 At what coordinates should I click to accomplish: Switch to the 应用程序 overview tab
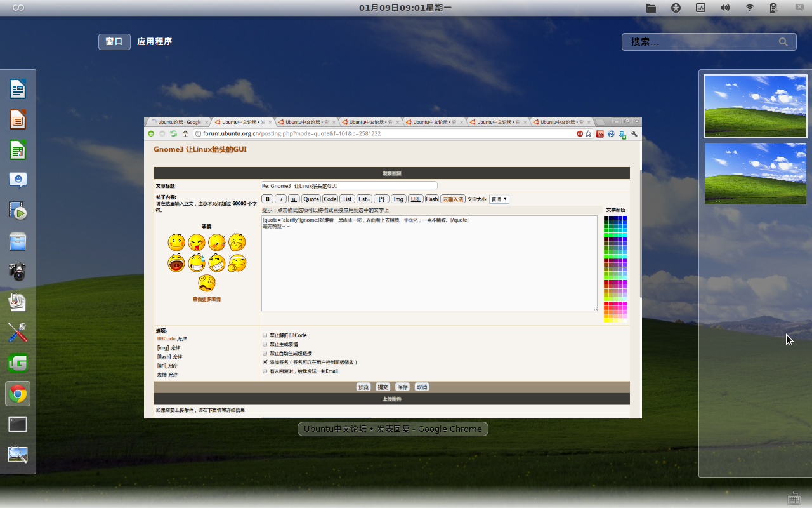coord(155,42)
